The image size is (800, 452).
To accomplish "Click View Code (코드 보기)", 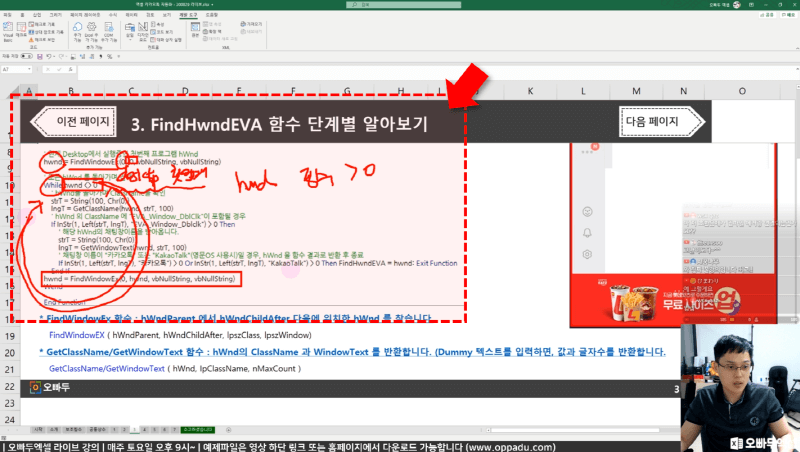I will [x=162, y=32].
